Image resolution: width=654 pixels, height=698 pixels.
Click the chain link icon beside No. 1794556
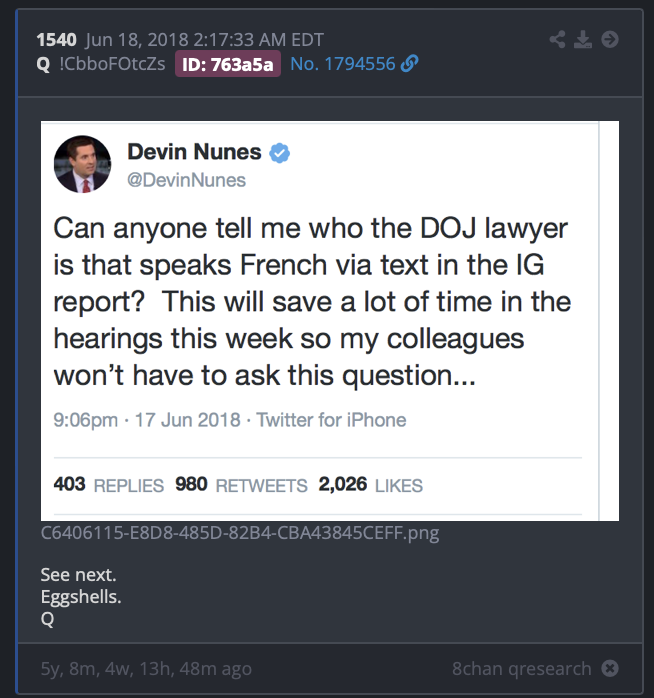coord(408,64)
